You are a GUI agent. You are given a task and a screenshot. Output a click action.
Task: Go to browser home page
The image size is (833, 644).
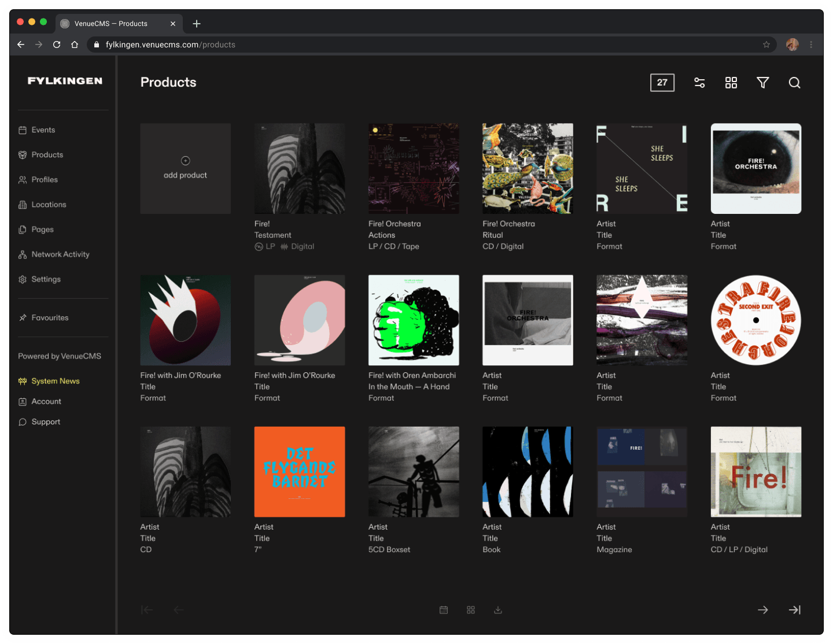pyautogui.click(x=75, y=45)
